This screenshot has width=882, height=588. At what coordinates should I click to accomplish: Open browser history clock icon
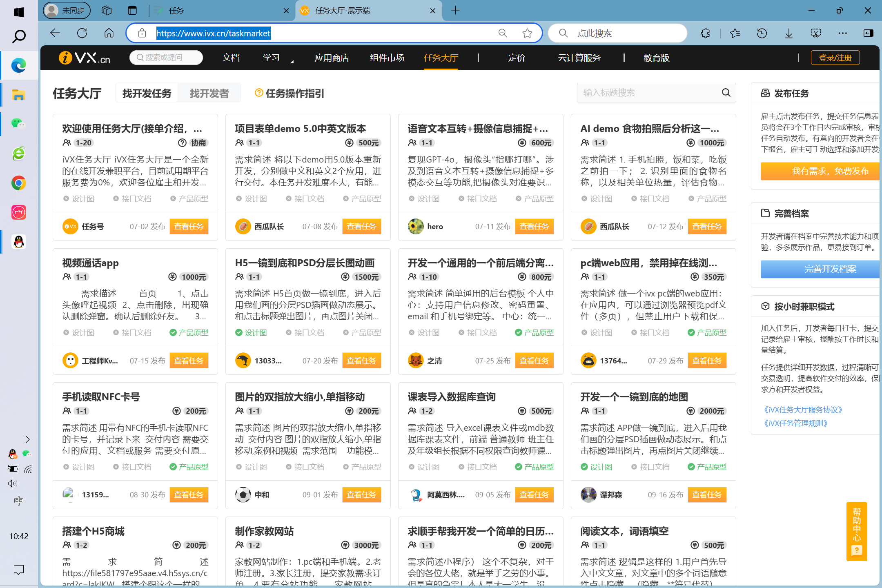tap(762, 33)
